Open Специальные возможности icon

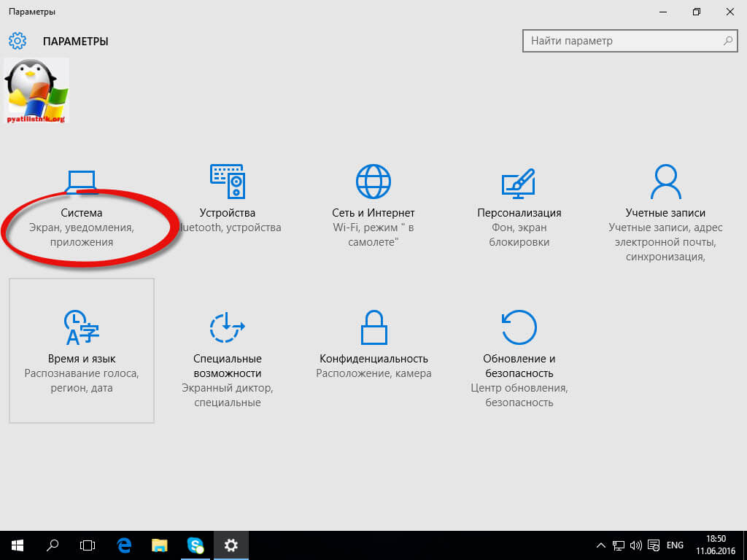228,327
